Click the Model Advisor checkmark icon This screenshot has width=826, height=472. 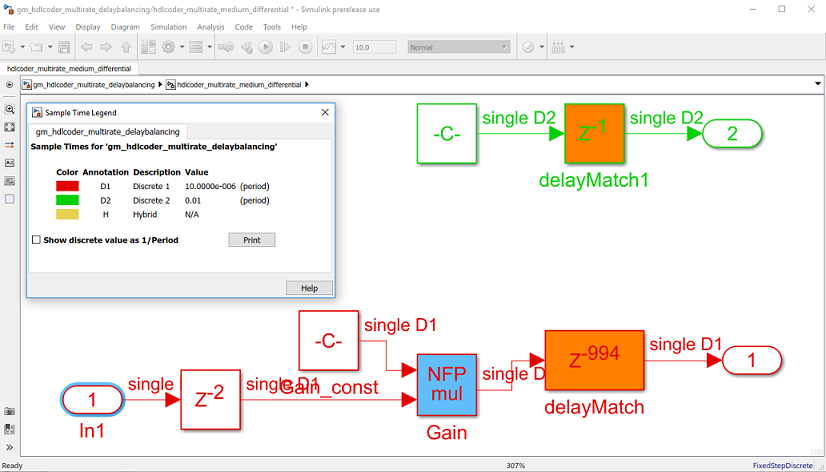[528, 47]
